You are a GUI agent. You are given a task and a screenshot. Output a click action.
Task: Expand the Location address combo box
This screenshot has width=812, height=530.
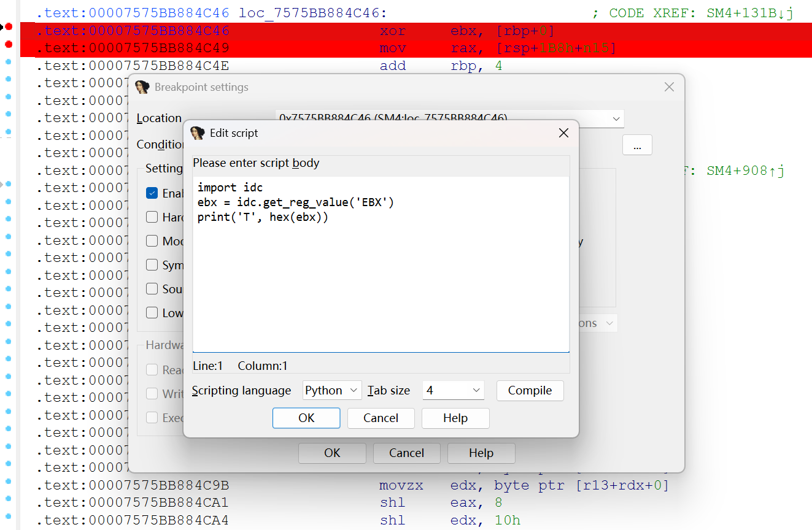click(x=616, y=118)
